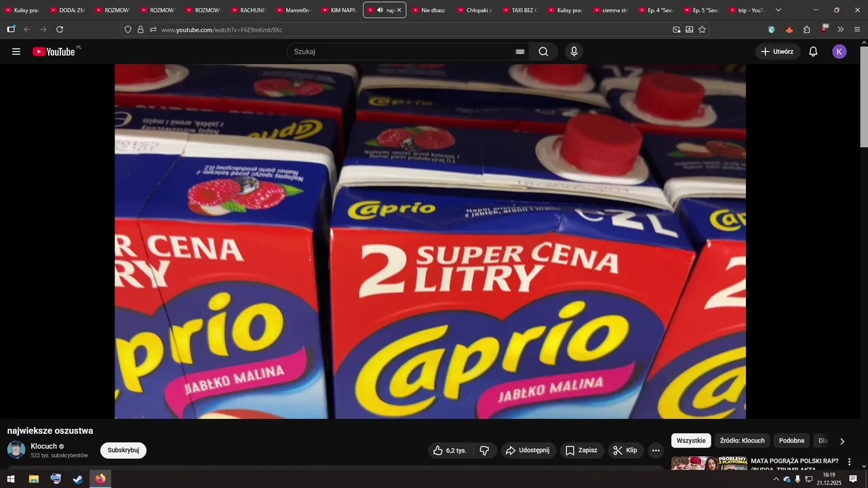Switch to the Ep. 4 tab
The image size is (868, 488).
coord(656,10)
